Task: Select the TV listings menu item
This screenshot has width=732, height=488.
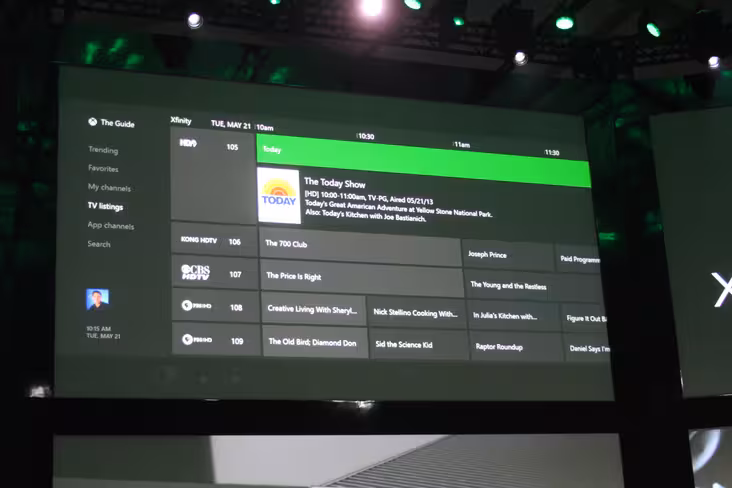Action: [106, 206]
